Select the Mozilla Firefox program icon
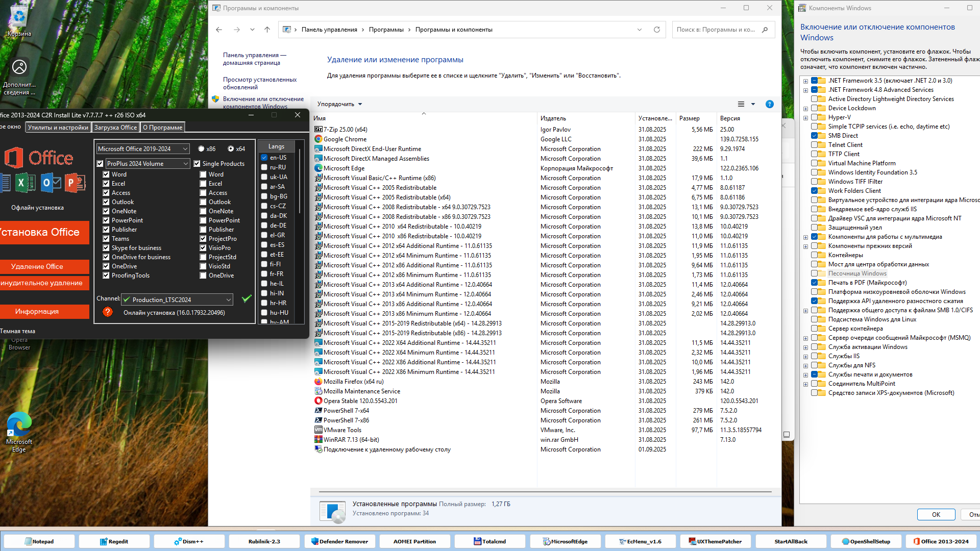The width and height of the screenshot is (980, 551). click(x=318, y=382)
